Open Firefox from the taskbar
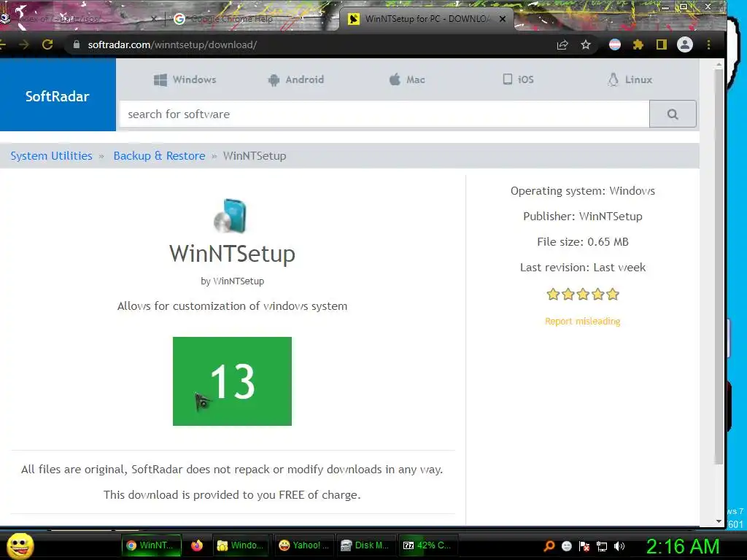The width and height of the screenshot is (747, 560). pyautogui.click(x=197, y=545)
